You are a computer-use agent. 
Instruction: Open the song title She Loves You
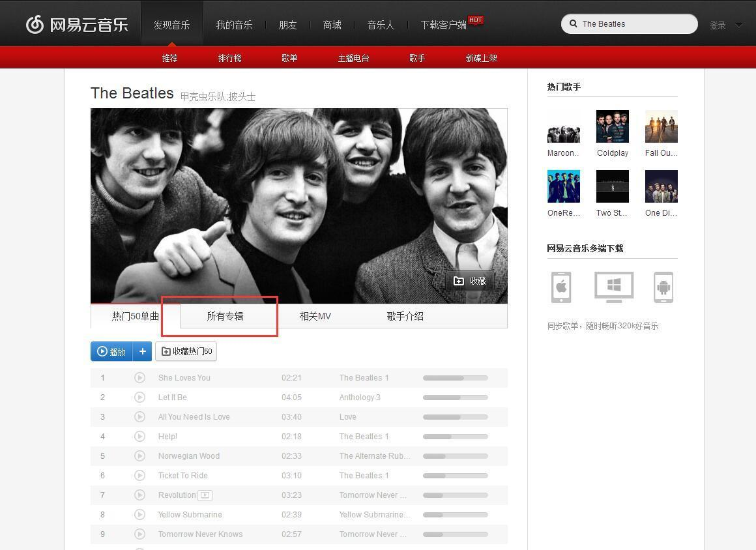(x=184, y=378)
